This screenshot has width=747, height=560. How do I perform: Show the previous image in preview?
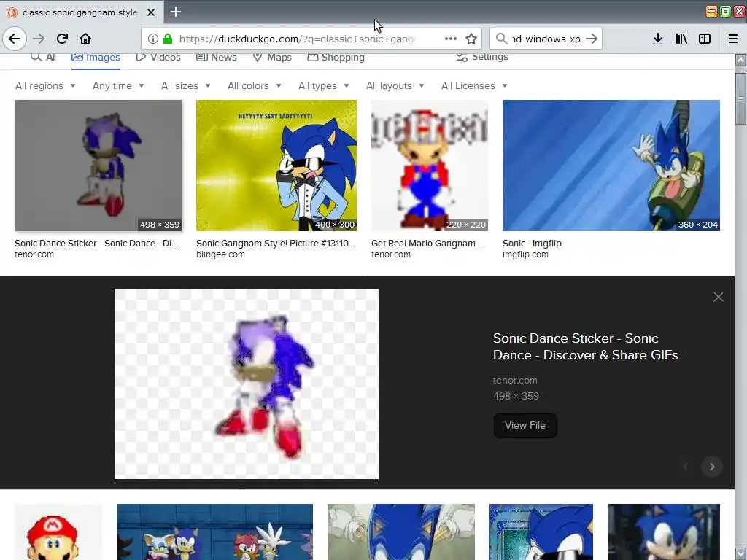coord(686,467)
